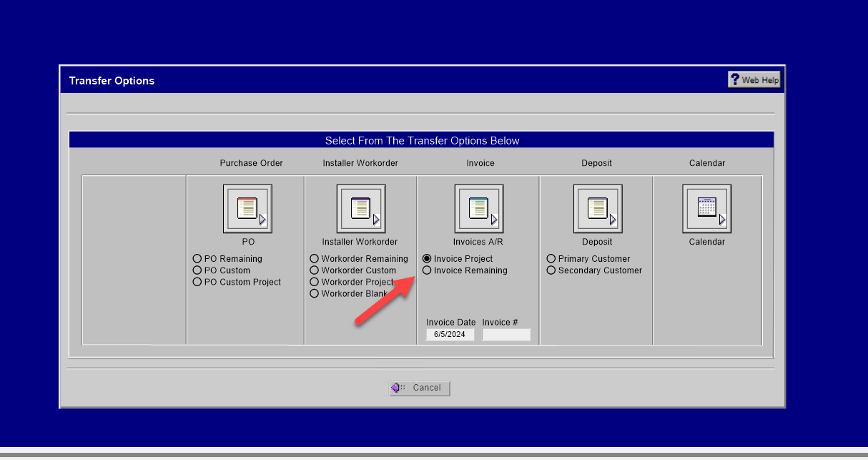Open the Calendar transfer icon
Screen dimensions: 868x460
[x=706, y=209]
